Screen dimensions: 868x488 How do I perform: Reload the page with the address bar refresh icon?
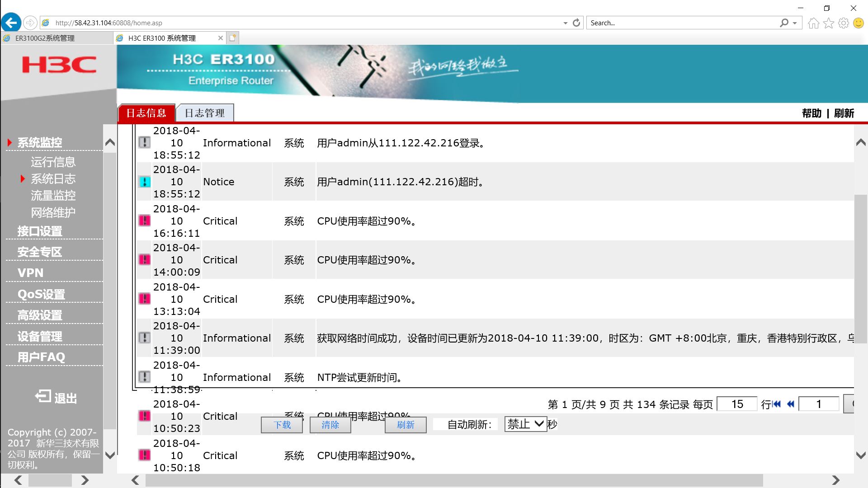(576, 23)
